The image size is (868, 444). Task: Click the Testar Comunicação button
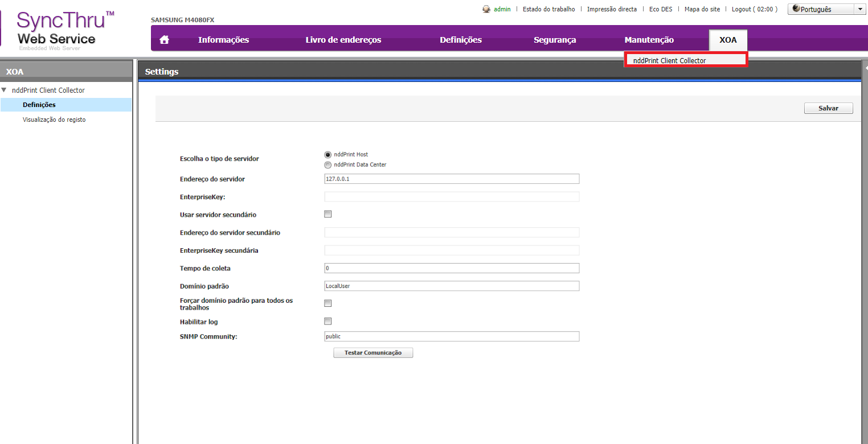pyautogui.click(x=372, y=353)
